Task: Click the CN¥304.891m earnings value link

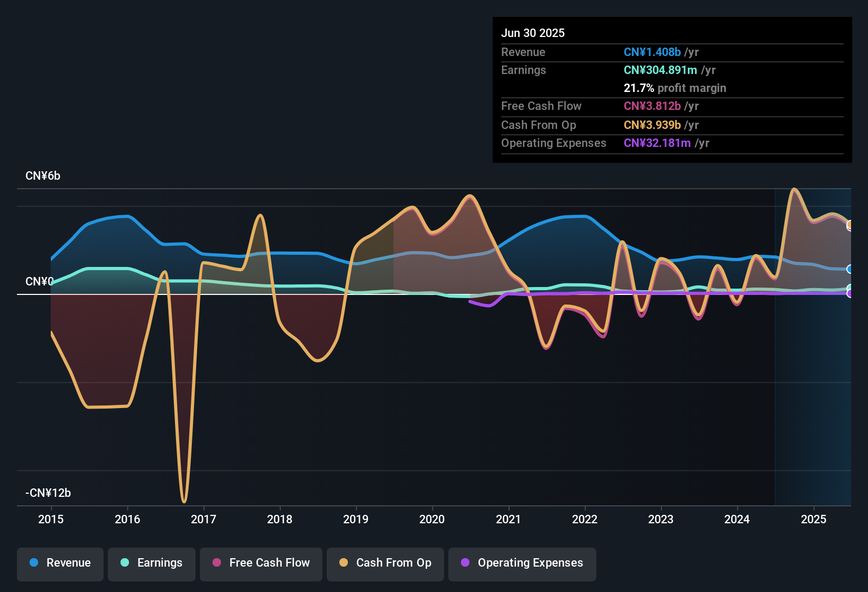Action: tap(660, 70)
